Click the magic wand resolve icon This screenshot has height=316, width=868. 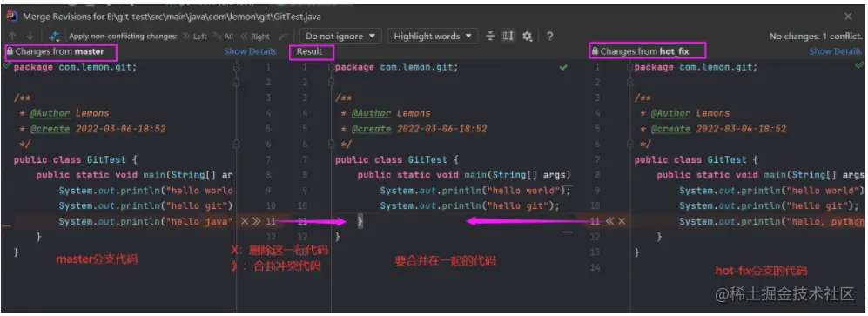283,37
